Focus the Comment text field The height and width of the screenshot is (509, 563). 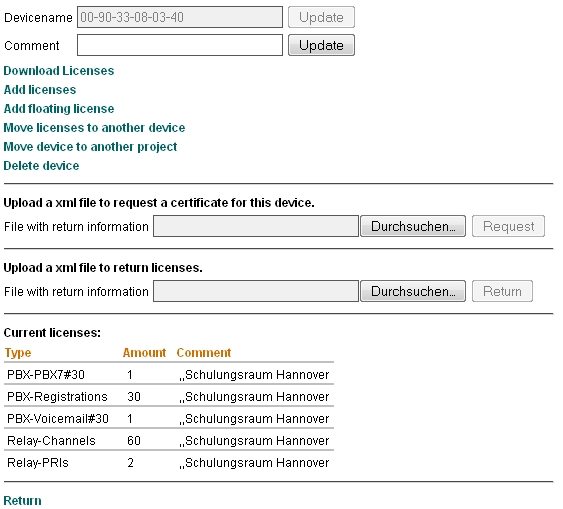tap(180, 45)
